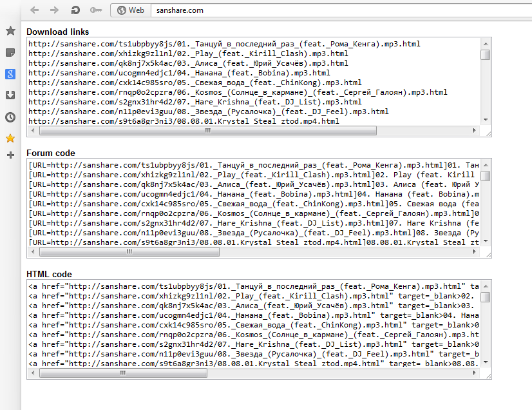Click left scroll arrow in Download links box
Screen dimensions: 532x410
[x=33, y=130]
